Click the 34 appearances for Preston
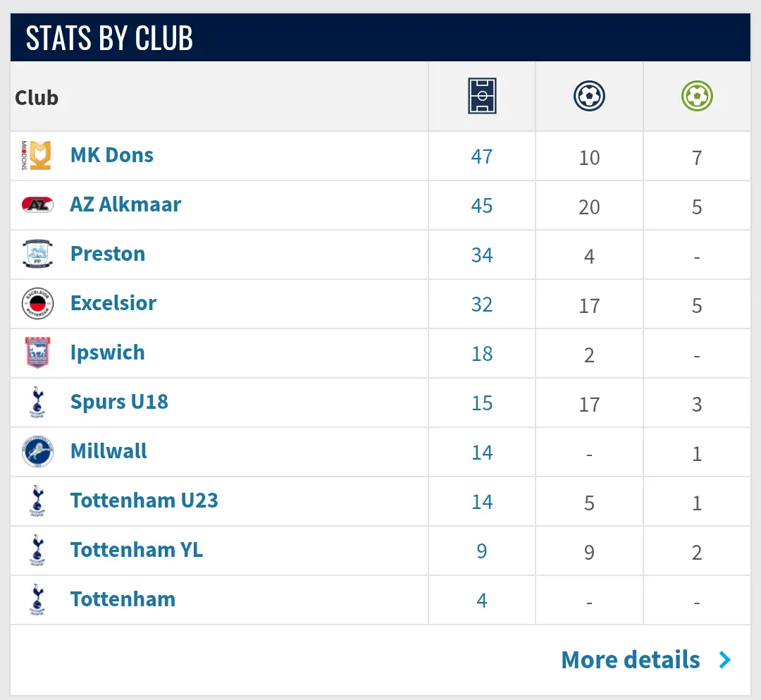This screenshot has width=761, height=700. pos(482,254)
